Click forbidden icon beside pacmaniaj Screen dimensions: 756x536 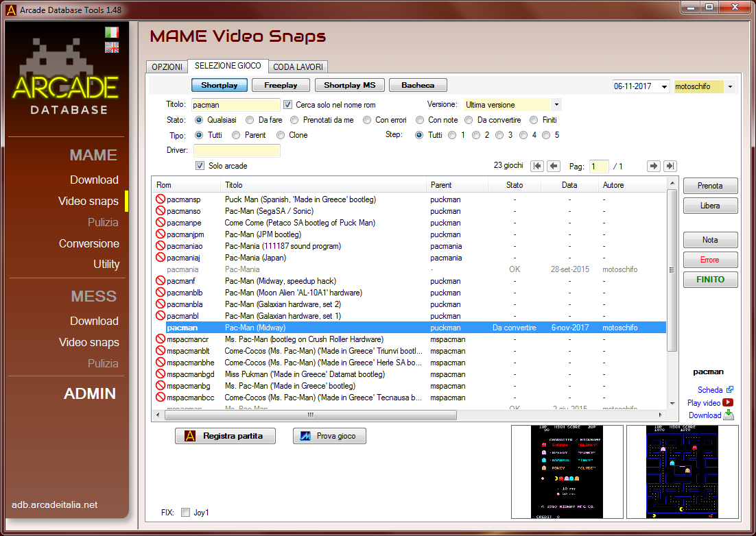161,257
